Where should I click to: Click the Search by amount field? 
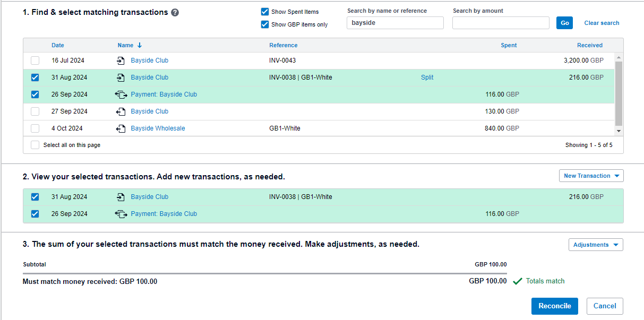[501, 23]
